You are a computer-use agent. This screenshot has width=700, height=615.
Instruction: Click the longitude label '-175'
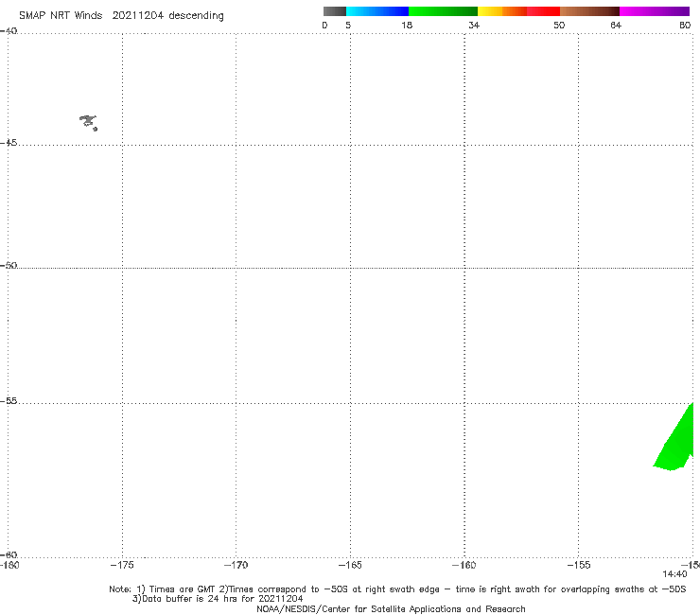coord(122,565)
